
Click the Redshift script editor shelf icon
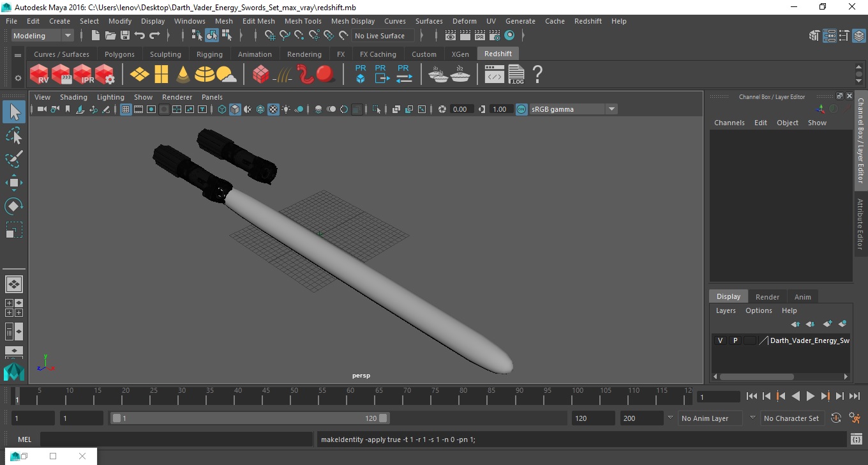coord(495,75)
